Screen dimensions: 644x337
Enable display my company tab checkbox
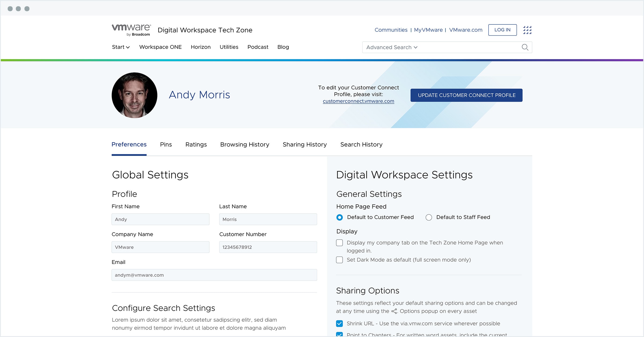[339, 243]
